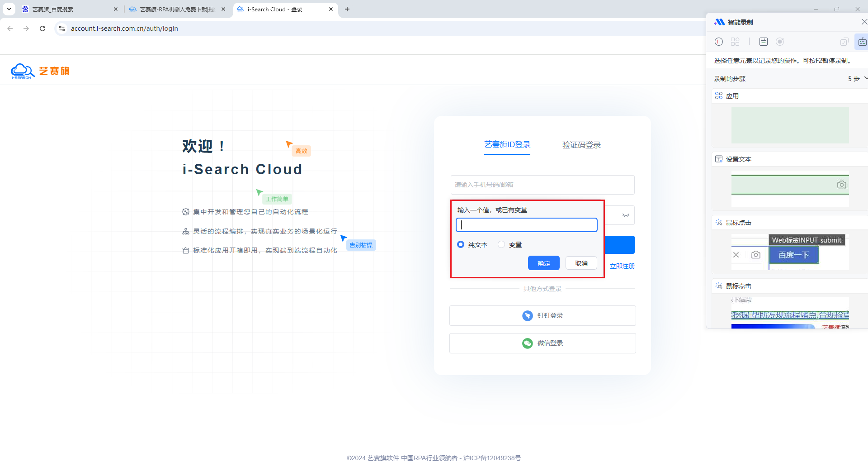Click the 立即注册 link
868x467 pixels.
[622, 266]
